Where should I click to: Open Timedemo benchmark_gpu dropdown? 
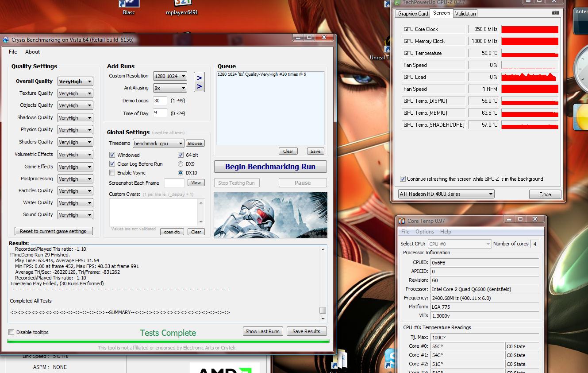click(158, 144)
